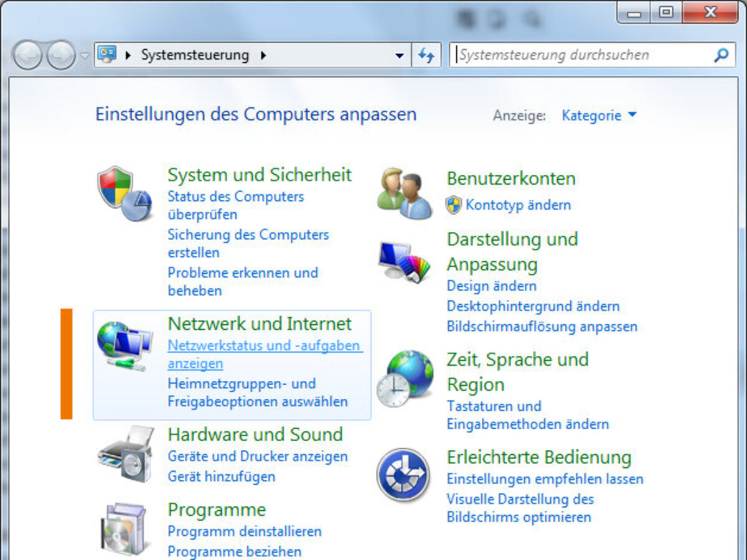
Task: Open the Kategorie view dropdown
Action: pyautogui.click(x=599, y=115)
